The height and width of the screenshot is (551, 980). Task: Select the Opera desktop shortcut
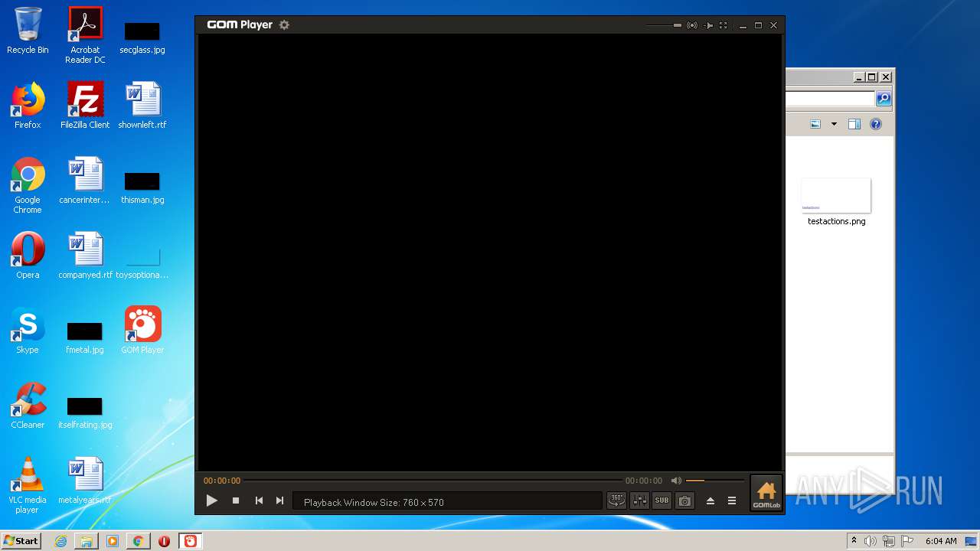coord(28,256)
